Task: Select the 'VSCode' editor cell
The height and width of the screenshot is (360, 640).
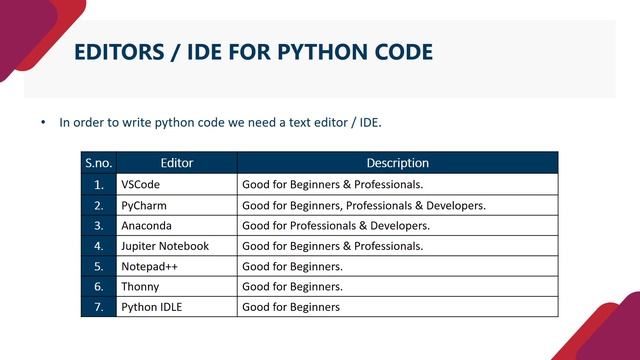Action: (x=177, y=184)
